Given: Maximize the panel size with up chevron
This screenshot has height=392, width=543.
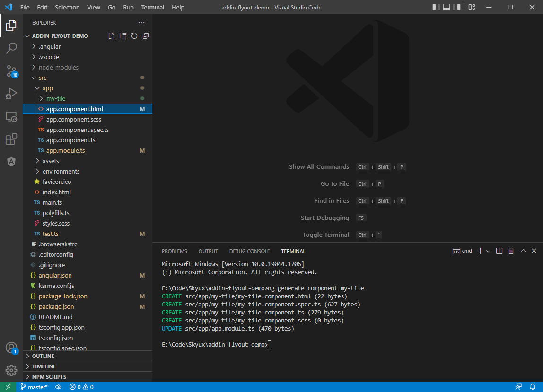Looking at the screenshot, I should (524, 251).
